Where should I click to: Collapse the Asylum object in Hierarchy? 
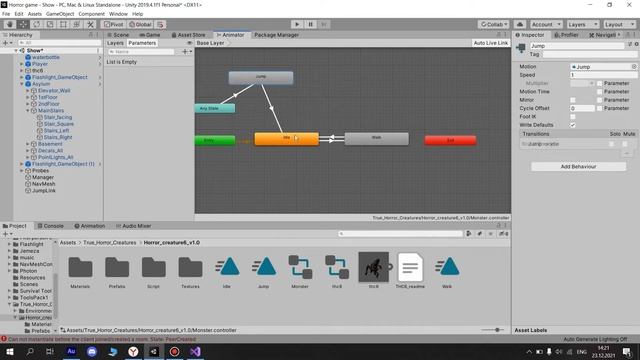click(x=22, y=84)
